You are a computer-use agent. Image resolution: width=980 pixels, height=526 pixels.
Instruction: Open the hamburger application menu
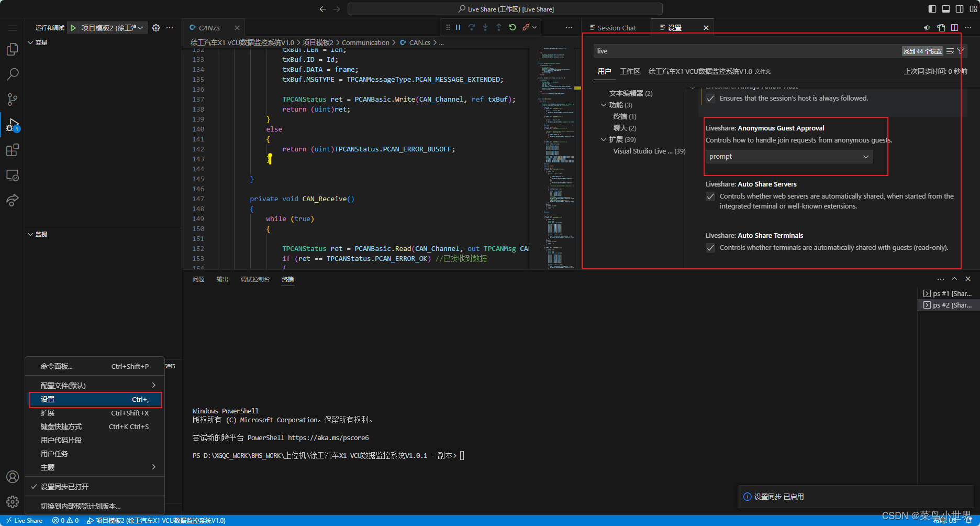(13, 28)
